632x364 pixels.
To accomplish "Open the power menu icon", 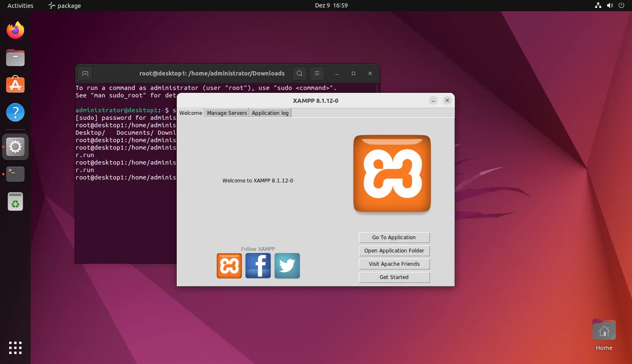I will coord(621,5).
